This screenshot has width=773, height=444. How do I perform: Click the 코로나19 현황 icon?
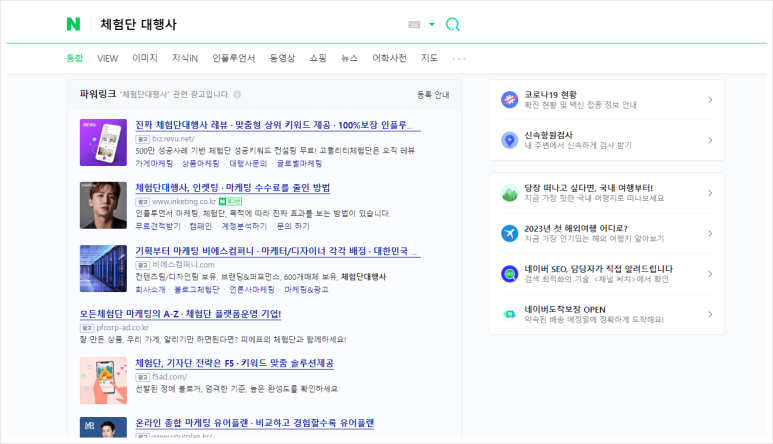tap(510, 100)
